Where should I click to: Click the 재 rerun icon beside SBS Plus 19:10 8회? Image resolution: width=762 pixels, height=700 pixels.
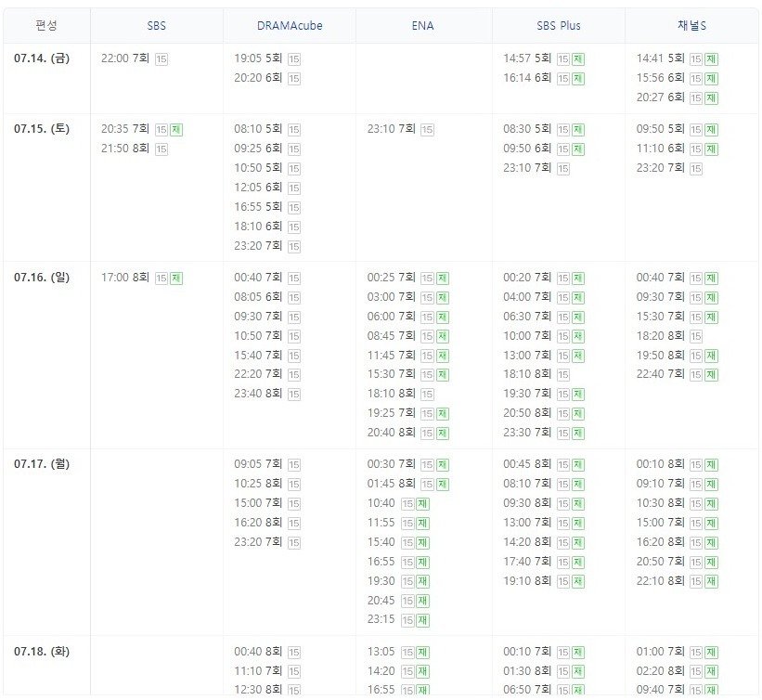point(578,582)
